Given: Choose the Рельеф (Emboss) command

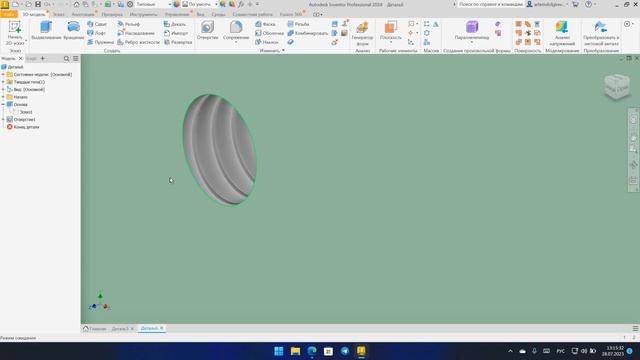Looking at the screenshot, I should pyautogui.click(x=129, y=24).
